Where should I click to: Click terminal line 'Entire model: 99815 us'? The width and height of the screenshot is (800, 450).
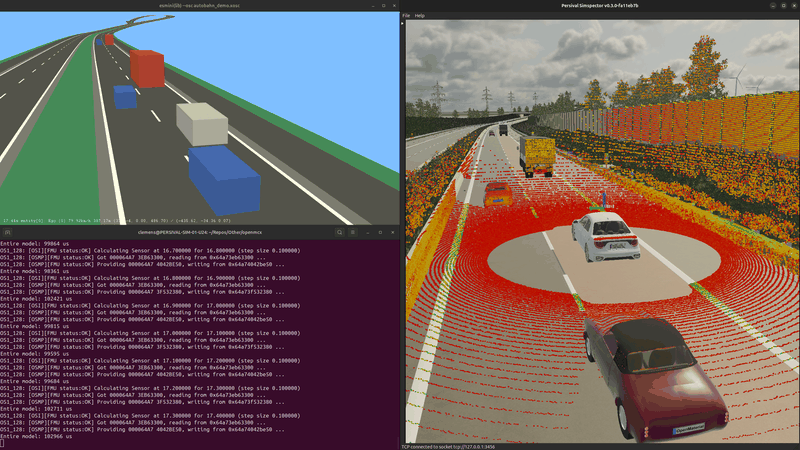[x=35, y=326]
